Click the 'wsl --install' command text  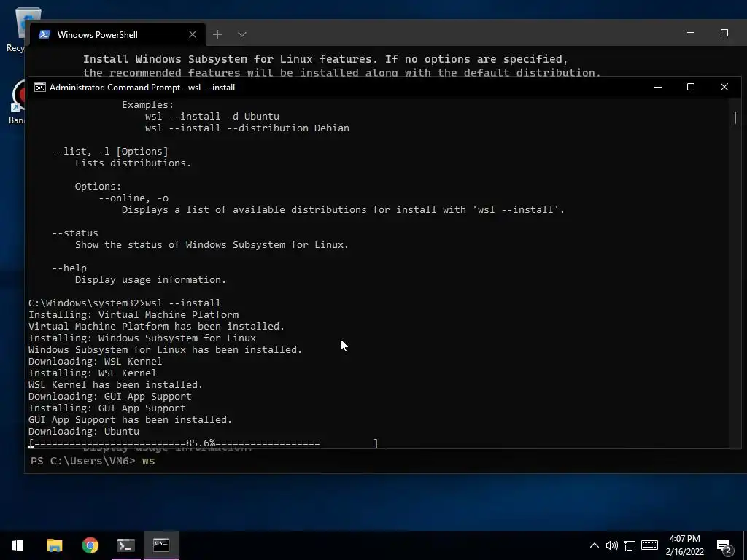click(x=183, y=303)
